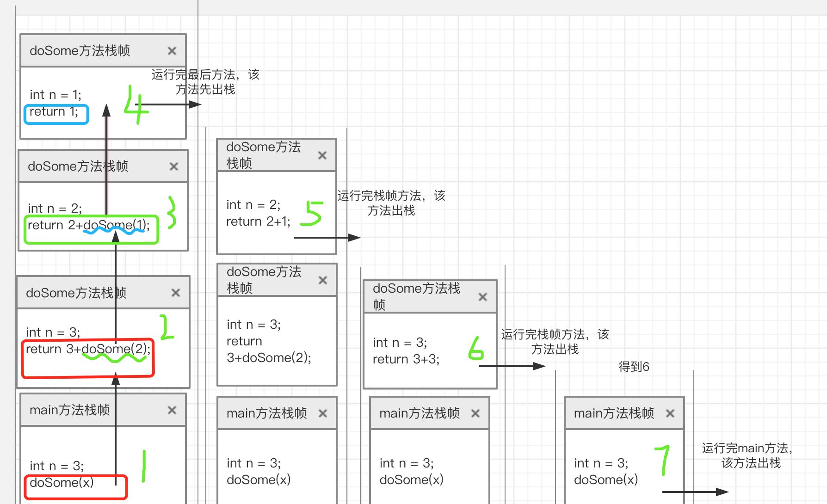The height and width of the screenshot is (504, 827).
Task: Close the second main方法栈帧 frame from the left
Action: point(323,413)
